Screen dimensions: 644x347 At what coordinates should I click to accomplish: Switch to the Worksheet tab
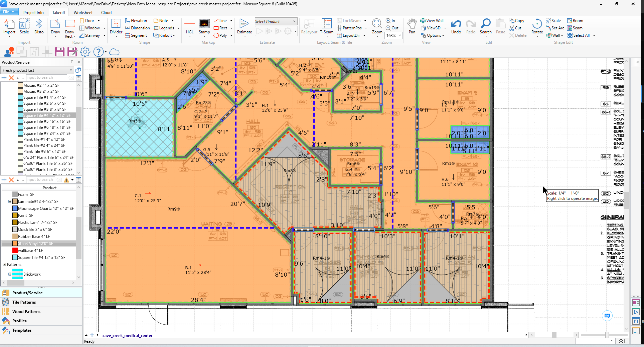pos(83,13)
